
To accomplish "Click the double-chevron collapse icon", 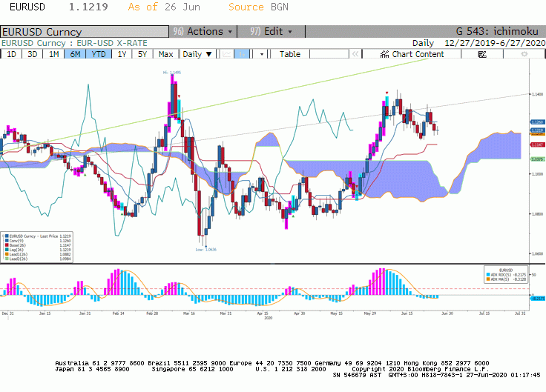I will [355, 54].
